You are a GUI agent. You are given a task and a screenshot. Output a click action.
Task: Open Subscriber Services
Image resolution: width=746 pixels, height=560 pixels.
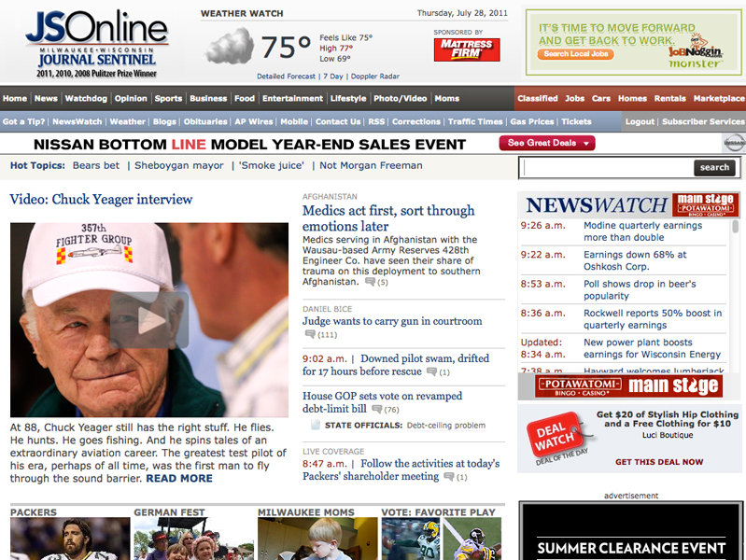(x=703, y=122)
